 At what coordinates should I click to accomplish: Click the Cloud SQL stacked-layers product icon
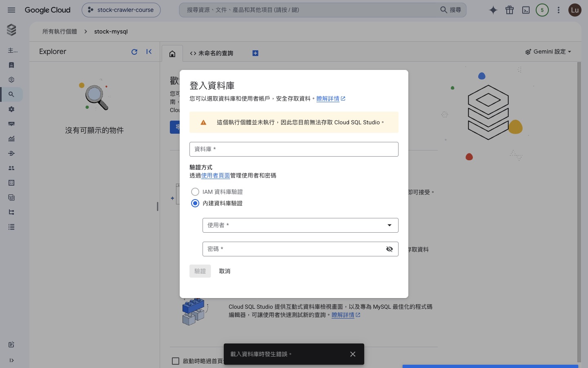click(11, 29)
